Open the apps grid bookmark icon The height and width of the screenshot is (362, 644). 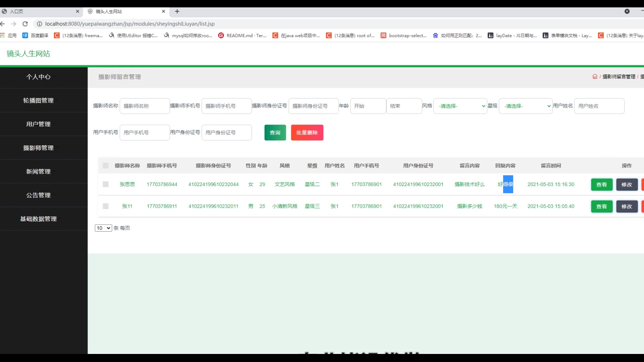3,35
